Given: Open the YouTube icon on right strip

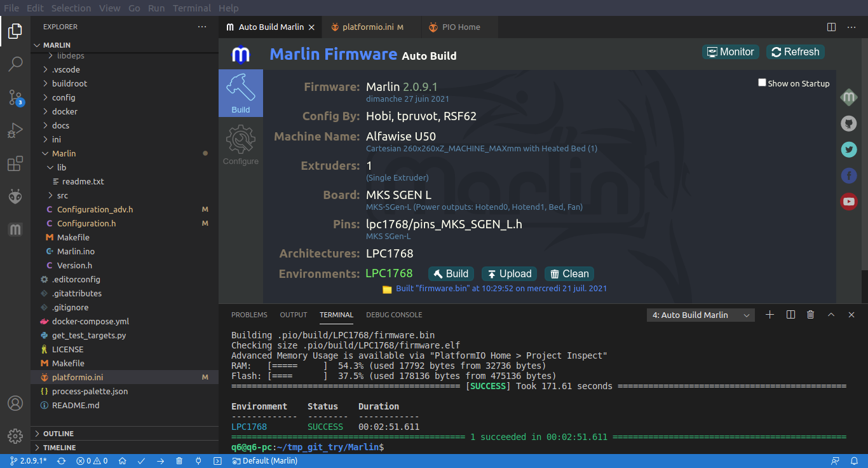Looking at the screenshot, I should click(849, 202).
